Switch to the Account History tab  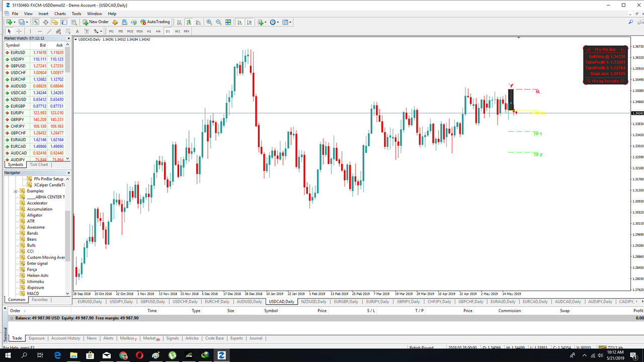pos(65,338)
